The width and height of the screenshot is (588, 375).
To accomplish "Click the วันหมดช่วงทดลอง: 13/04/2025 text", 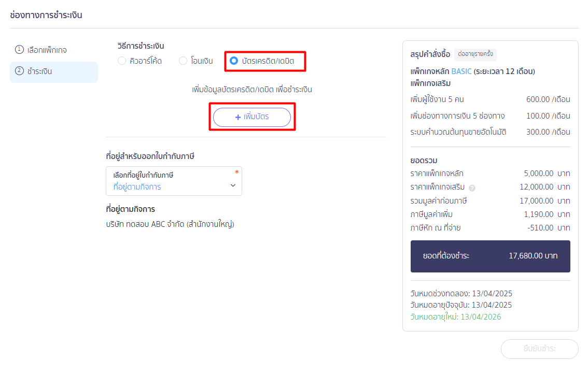I will tap(461, 293).
